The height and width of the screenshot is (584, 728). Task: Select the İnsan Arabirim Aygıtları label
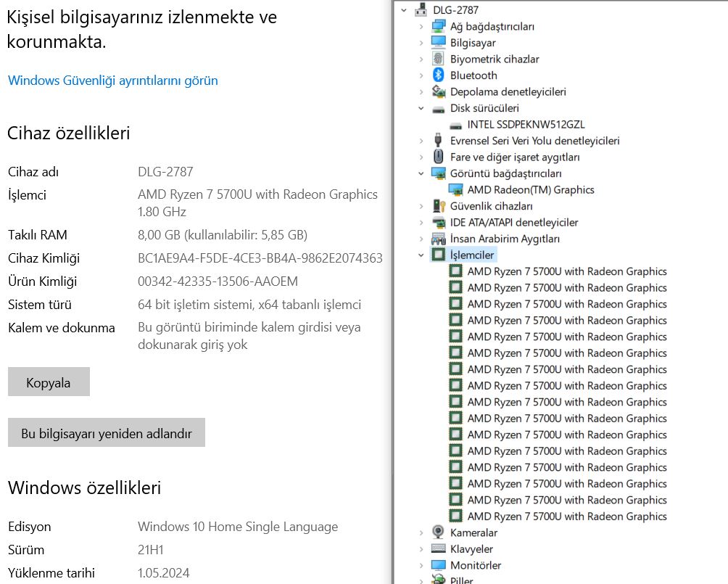(x=505, y=239)
